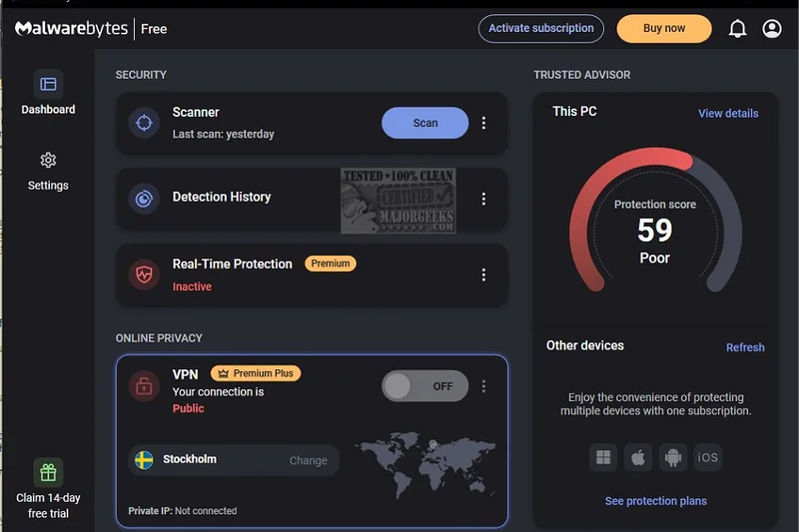The image size is (799, 532).
Task: Go to Dashboard label in sidebar
Action: [48, 110]
